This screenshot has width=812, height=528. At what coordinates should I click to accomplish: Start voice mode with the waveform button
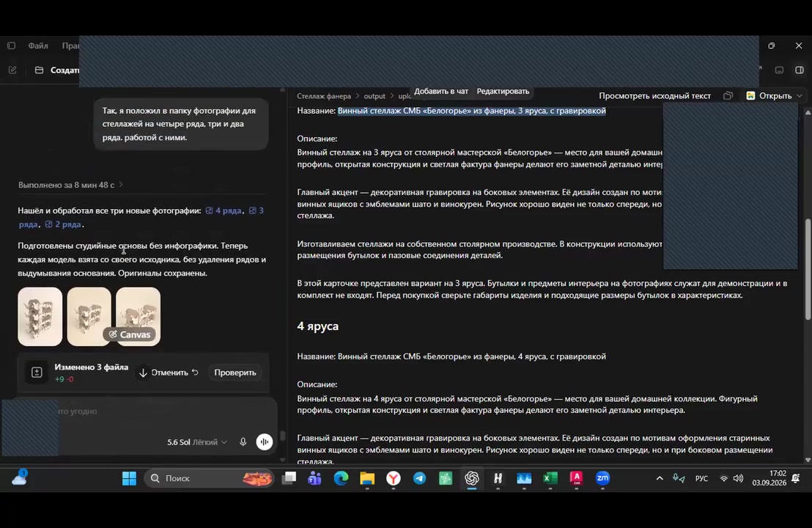point(264,442)
